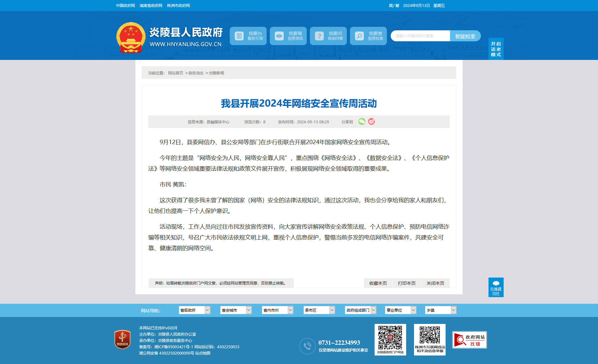The height and width of the screenshot is (364, 598).
Task: Click the 智能检索 search button
Action: click(x=465, y=36)
